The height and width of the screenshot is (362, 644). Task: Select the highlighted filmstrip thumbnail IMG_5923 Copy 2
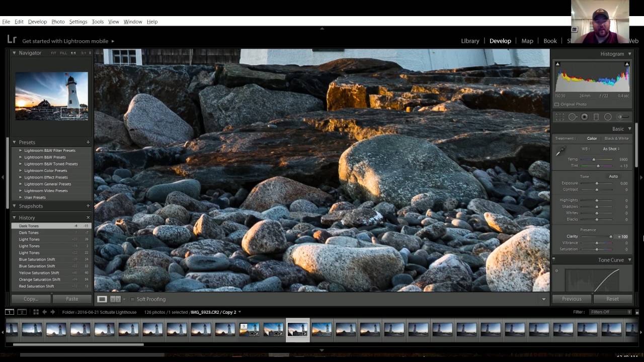click(x=298, y=330)
